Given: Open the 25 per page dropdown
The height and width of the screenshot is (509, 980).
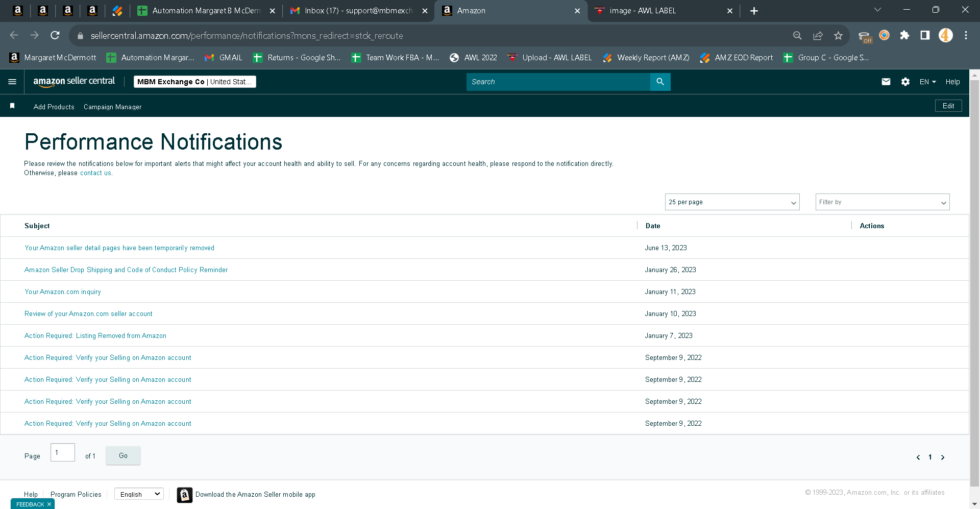Looking at the screenshot, I should [x=732, y=202].
